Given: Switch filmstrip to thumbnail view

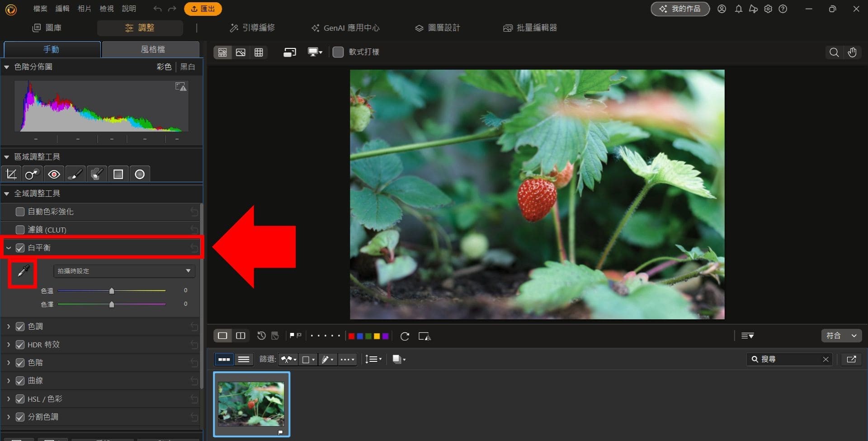Looking at the screenshot, I should [x=224, y=360].
